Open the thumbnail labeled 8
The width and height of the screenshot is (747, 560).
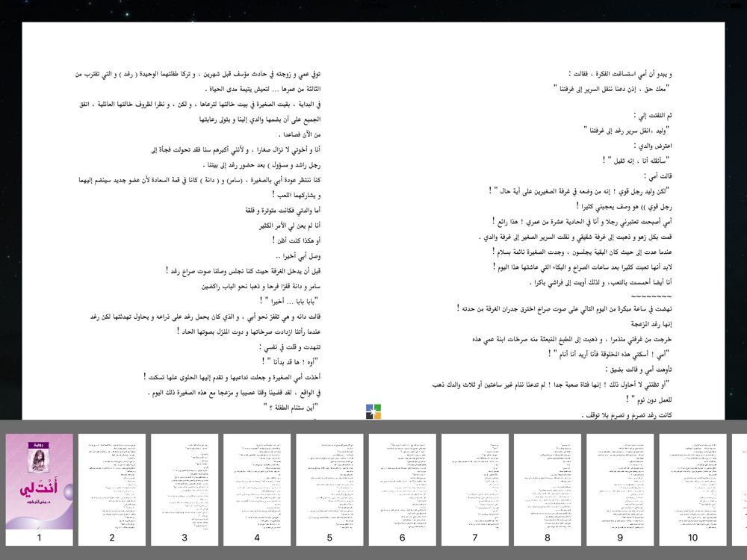click(548, 489)
